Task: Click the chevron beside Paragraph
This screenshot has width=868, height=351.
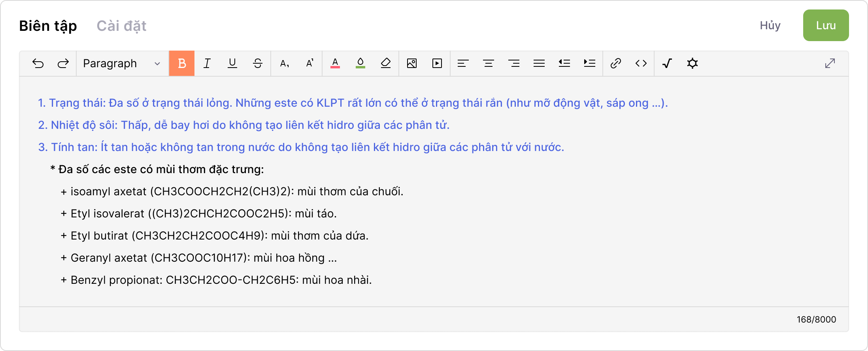Action: tap(157, 64)
